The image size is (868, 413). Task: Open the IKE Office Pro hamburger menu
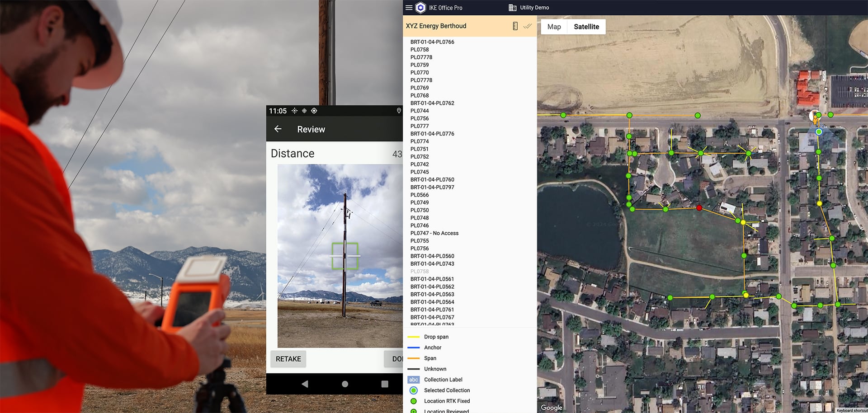tap(409, 8)
